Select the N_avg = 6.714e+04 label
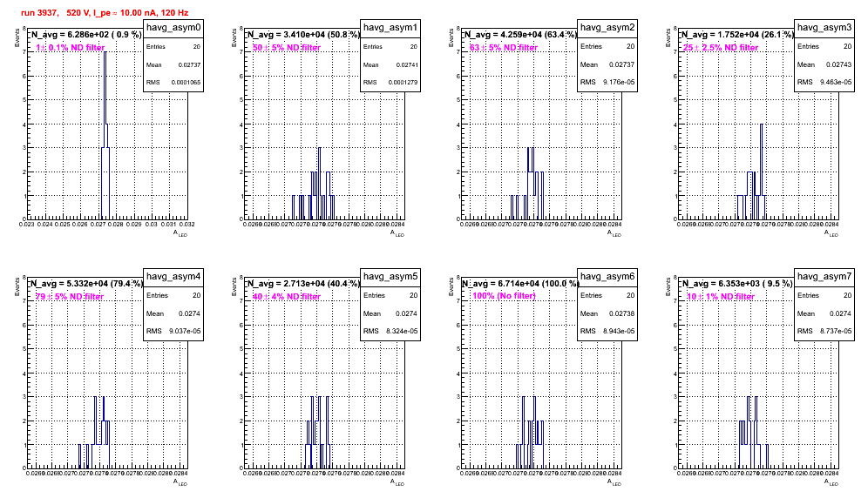Viewport: 868px width, 498px height. coord(519,284)
